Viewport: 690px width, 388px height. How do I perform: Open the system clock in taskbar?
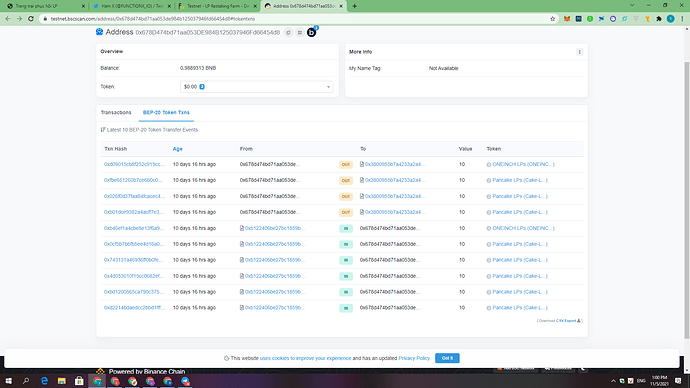coord(659,381)
